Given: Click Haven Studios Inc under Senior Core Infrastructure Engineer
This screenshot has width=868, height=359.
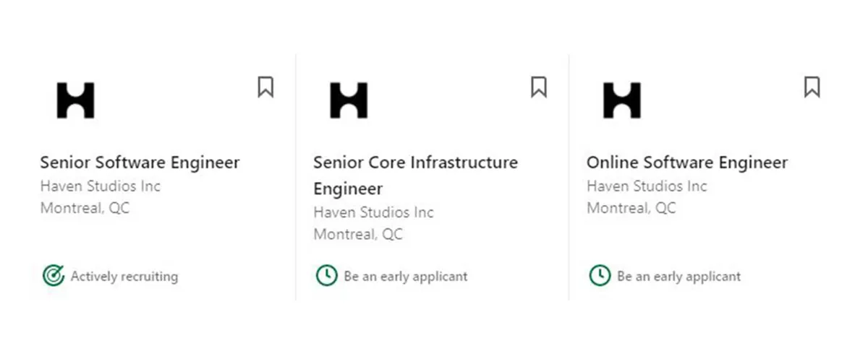Looking at the screenshot, I should [x=373, y=212].
